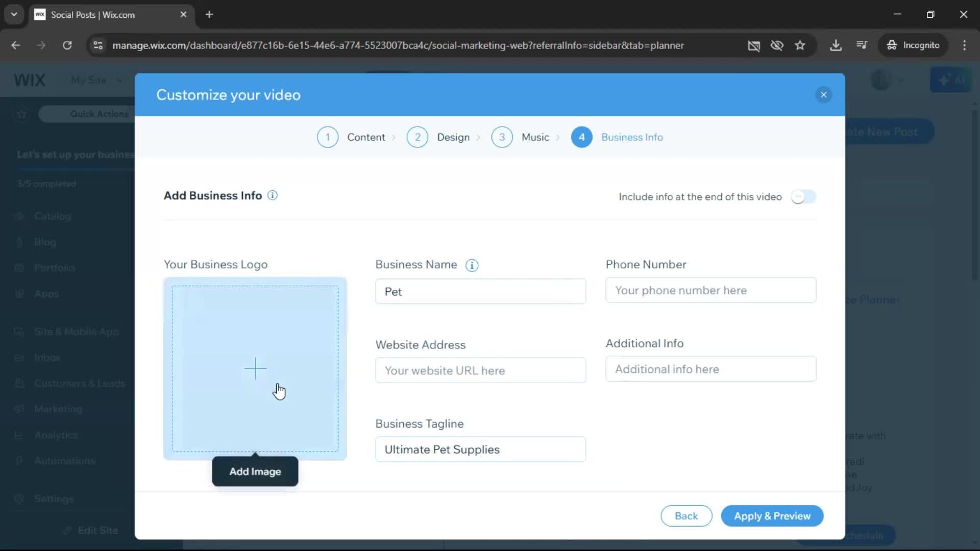
Task: Click the address bar URL
Action: tap(398, 45)
